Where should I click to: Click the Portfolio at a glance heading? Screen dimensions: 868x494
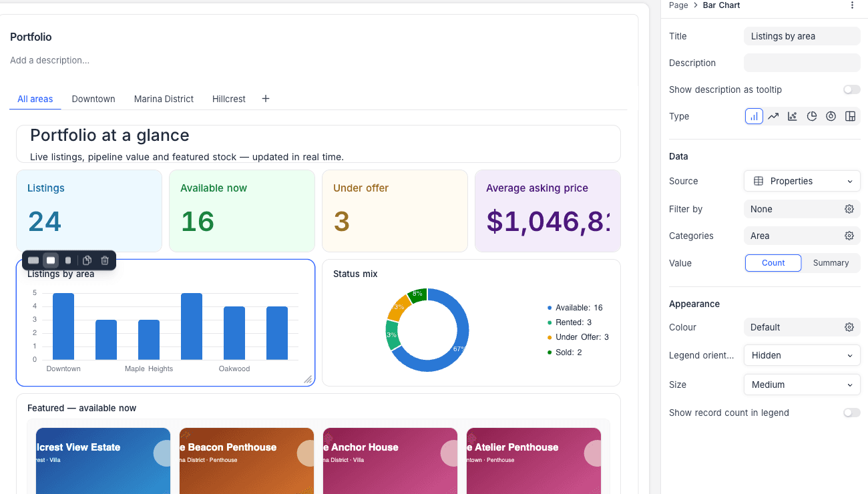[110, 136]
